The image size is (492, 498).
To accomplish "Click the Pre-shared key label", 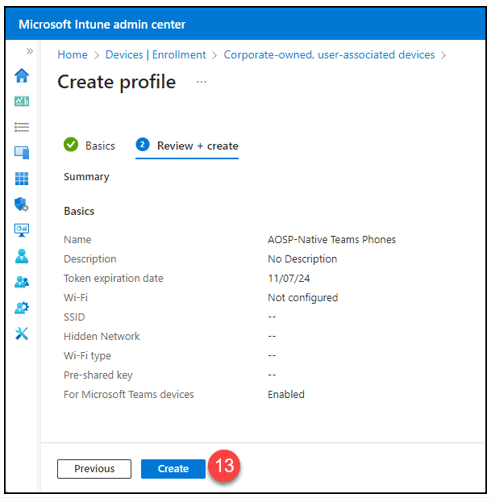I will pos(98,375).
